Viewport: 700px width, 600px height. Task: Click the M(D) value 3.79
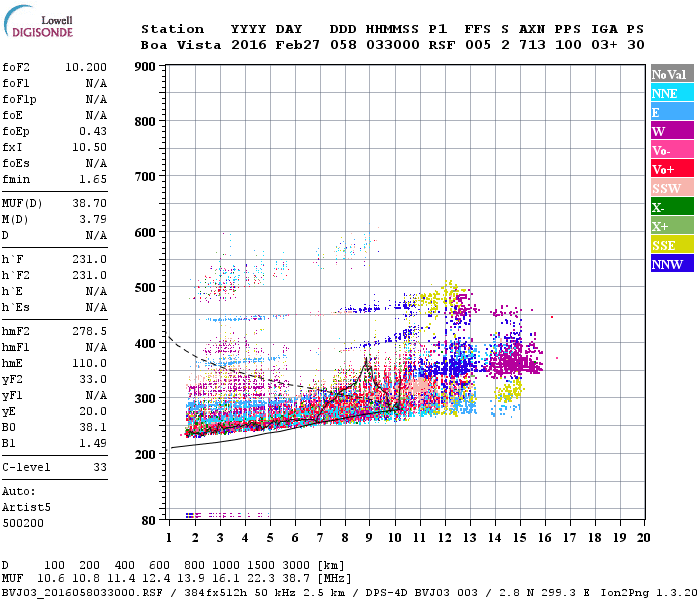[93, 220]
